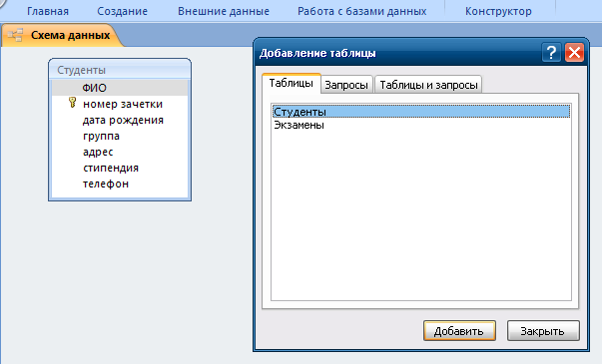Open the Внешние данные ribbon tab

pos(224,11)
